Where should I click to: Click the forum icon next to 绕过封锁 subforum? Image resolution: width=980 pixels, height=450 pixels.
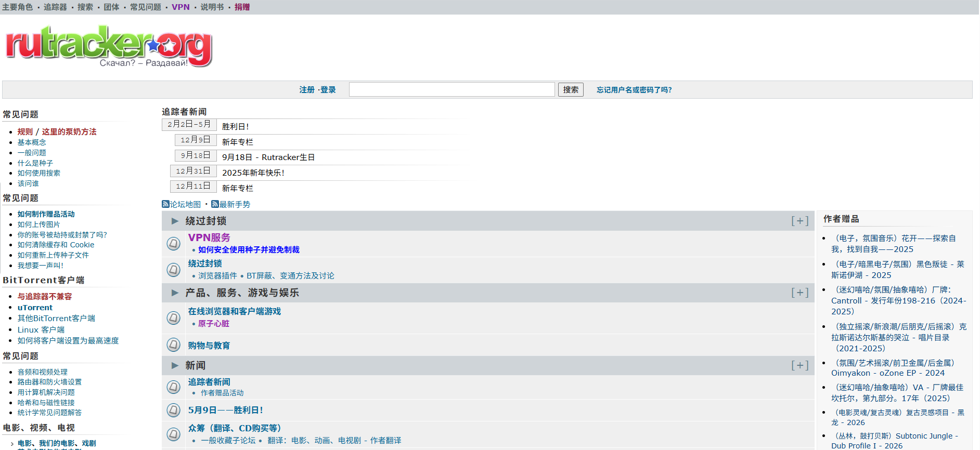pos(174,270)
